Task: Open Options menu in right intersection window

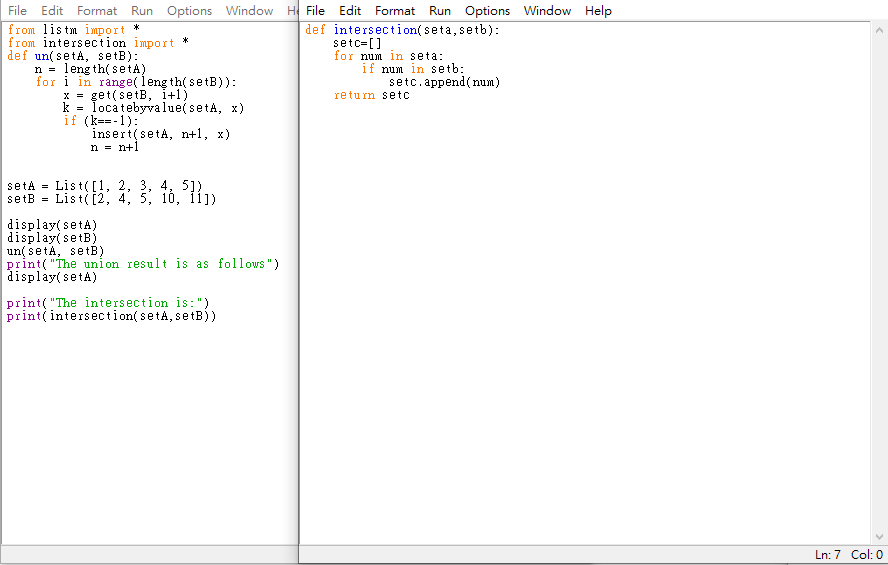Action: click(487, 11)
